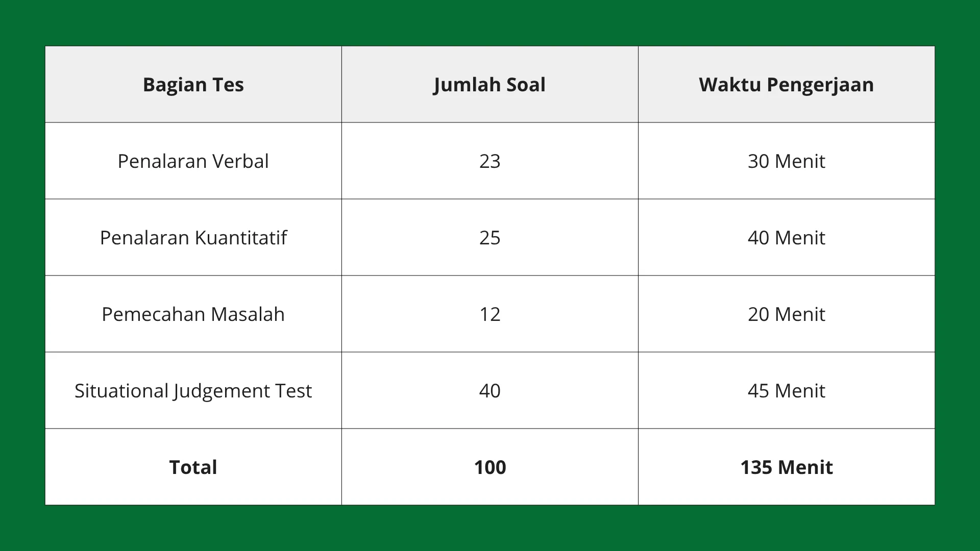Viewport: 980px width, 551px height.
Task: Select the '135 Menit' total time cell
Action: 786,467
